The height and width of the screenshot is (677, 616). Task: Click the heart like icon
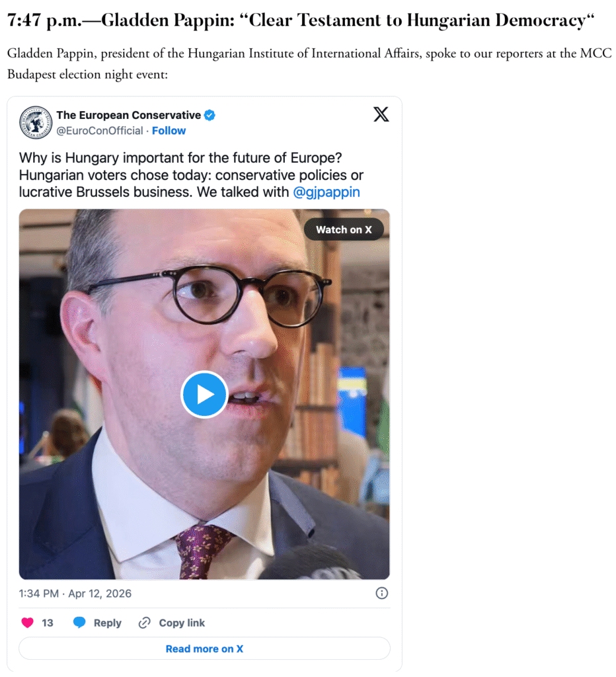pos(27,623)
